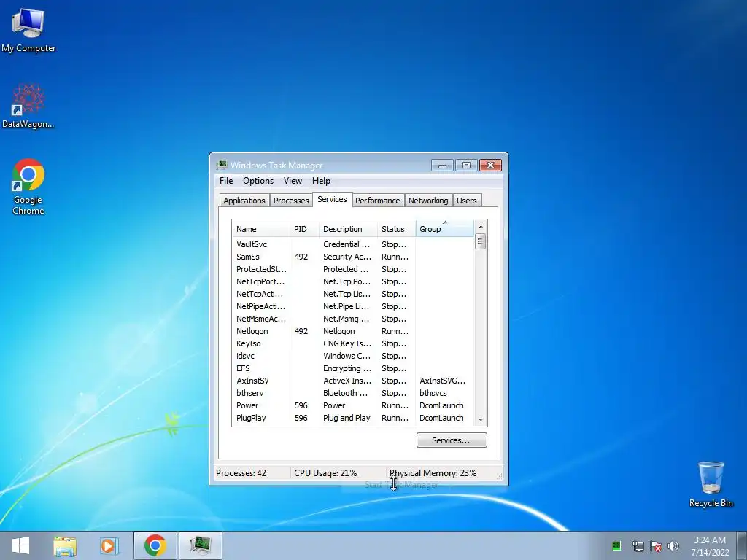Switch to the Processes tab
The image size is (747, 560).
291,201
